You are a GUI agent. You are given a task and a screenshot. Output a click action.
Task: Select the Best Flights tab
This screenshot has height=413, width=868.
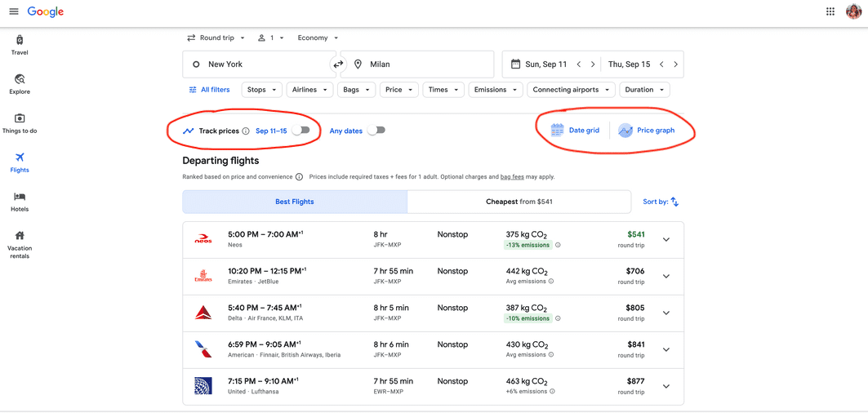[x=295, y=202]
